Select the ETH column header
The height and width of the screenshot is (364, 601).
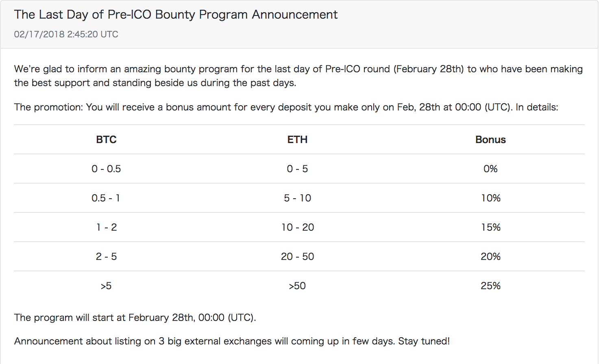point(297,140)
